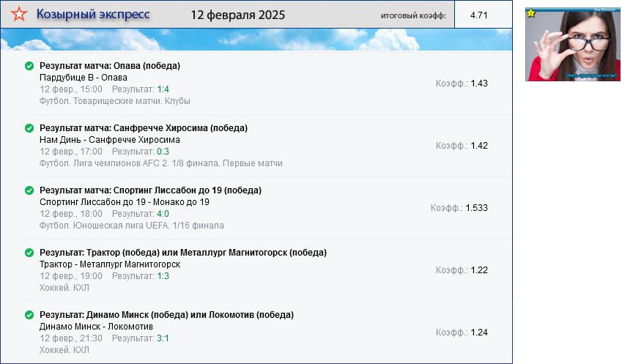
Task: Click green check icon for Динамо Минск bet
Action: click(29, 315)
